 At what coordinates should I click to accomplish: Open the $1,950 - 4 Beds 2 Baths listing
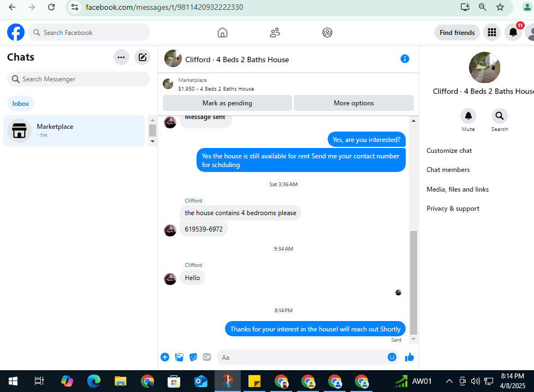(216, 88)
